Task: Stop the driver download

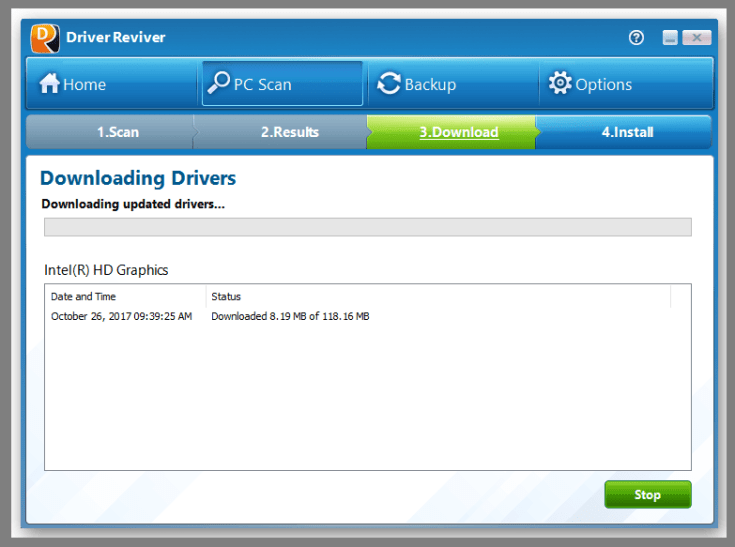Action: click(647, 495)
